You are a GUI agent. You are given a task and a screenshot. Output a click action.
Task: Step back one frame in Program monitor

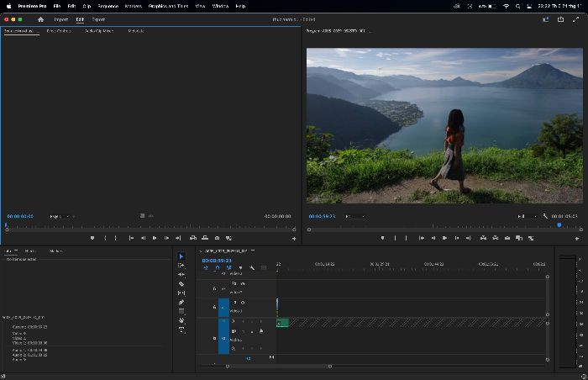click(433, 238)
